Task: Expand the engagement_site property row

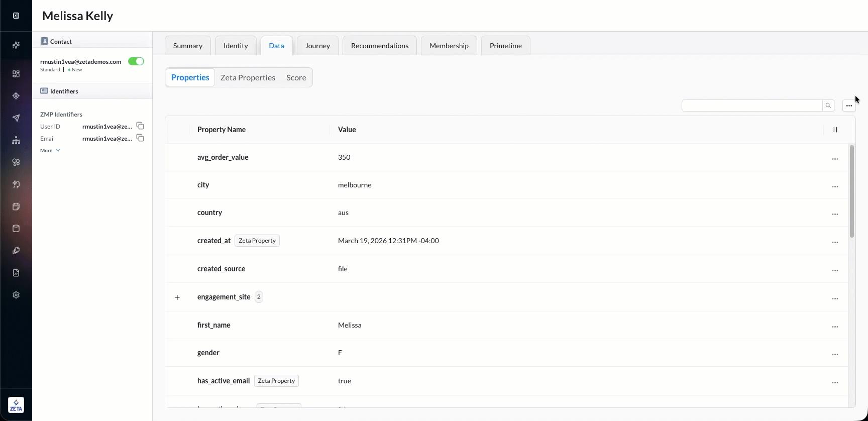Action: pos(177,297)
